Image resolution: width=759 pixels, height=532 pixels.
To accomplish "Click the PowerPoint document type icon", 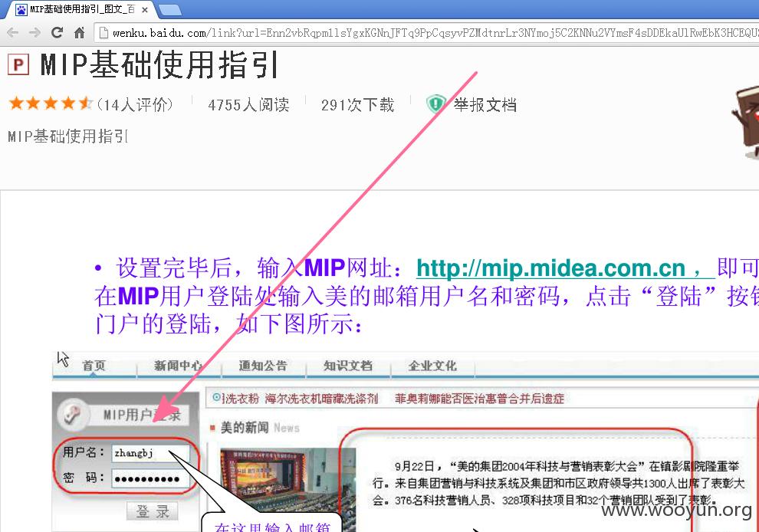I will 18,64.
